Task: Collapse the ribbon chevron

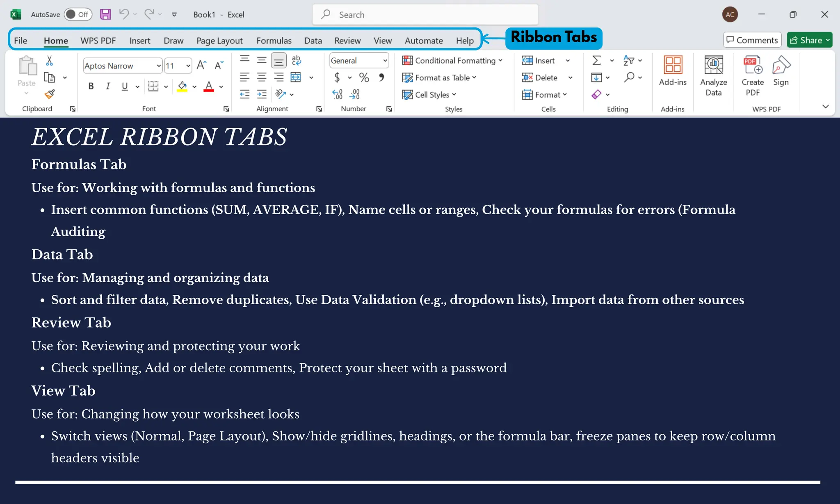Action: 826,107
